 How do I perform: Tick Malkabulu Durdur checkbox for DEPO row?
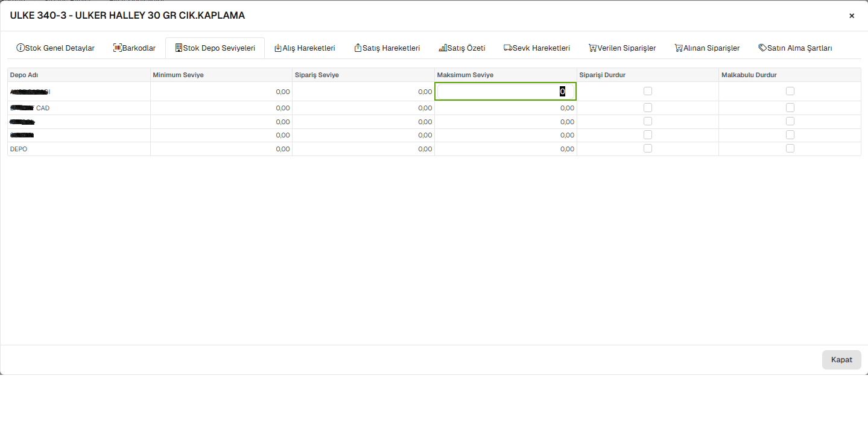790,148
